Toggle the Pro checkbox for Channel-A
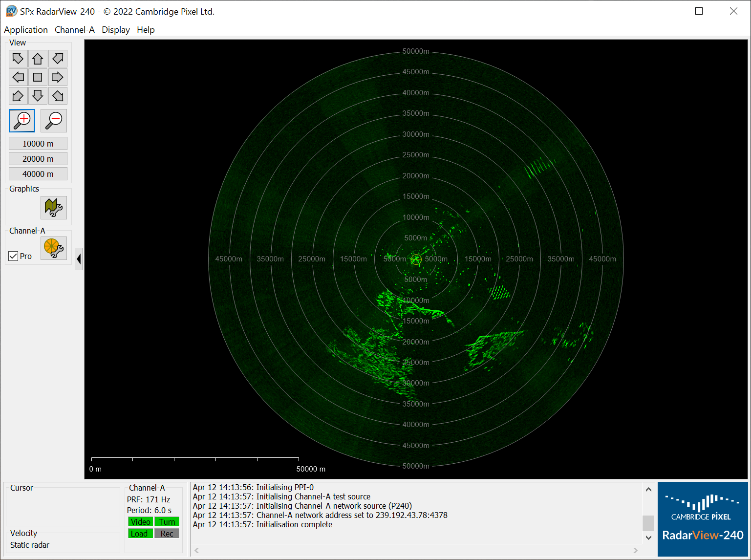The width and height of the screenshot is (751, 560). (13, 256)
